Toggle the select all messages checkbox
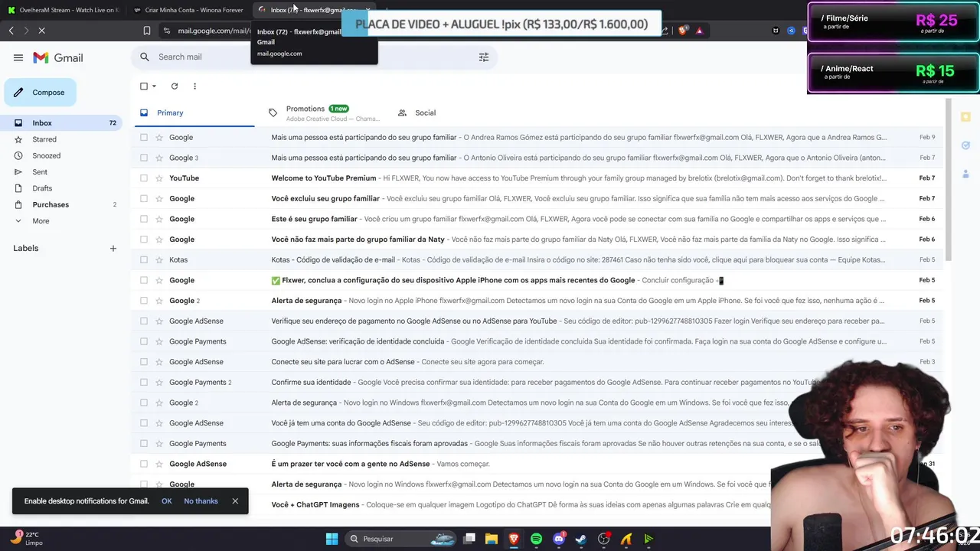This screenshot has width=980, height=551. tap(144, 86)
